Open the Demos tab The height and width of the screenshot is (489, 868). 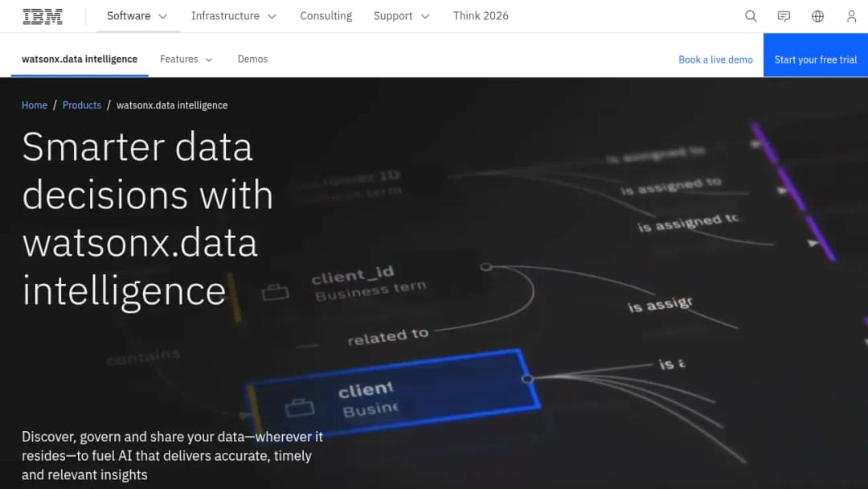pos(252,59)
